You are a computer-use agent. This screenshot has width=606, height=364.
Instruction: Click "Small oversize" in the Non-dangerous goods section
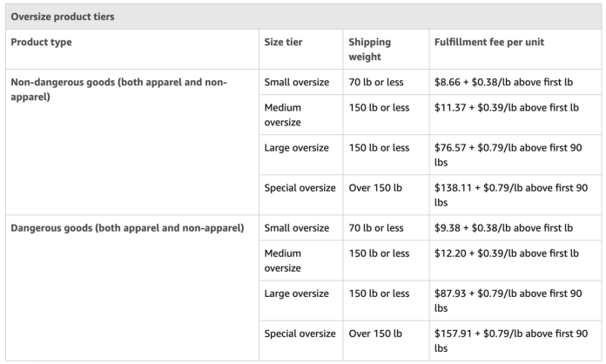296,83
